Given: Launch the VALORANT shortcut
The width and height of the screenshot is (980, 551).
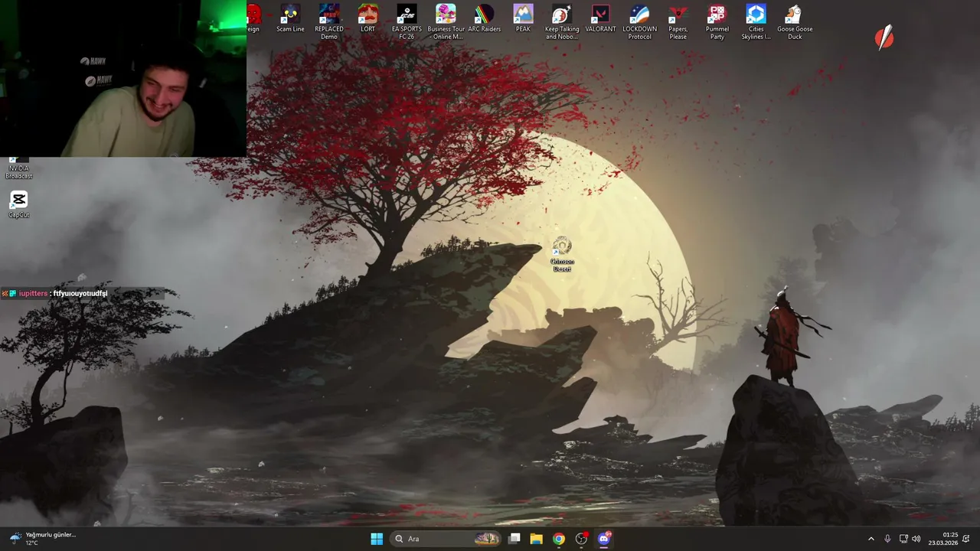Looking at the screenshot, I should [x=601, y=19].
